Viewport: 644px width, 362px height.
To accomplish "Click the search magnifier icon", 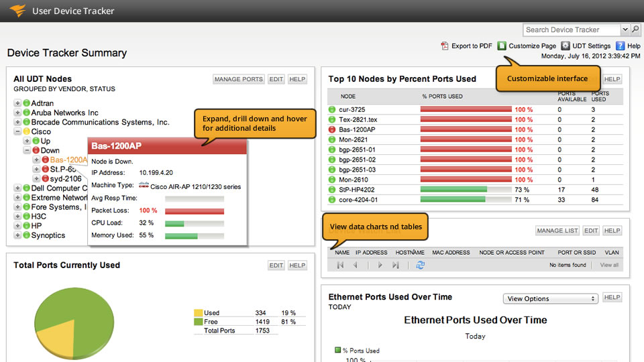I will [x=635, y=29].
